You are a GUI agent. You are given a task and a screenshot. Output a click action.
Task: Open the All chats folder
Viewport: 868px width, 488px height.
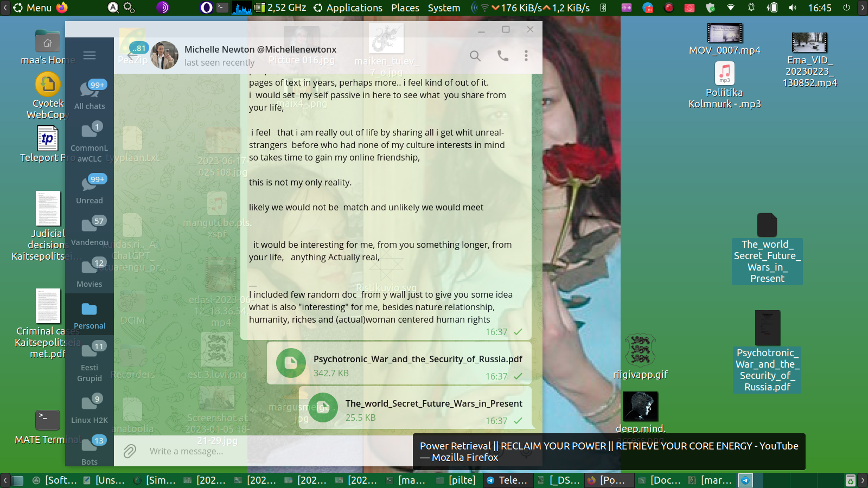(90, 95)
